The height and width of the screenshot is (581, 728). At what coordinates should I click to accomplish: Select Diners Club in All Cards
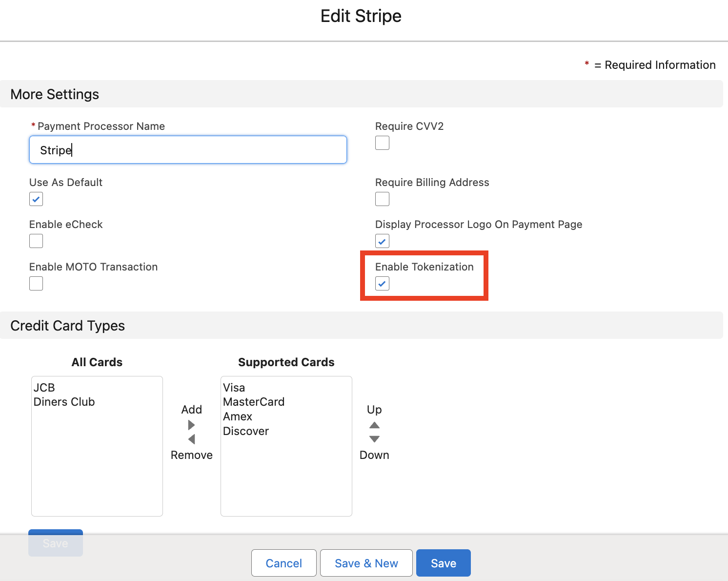click(x=64, y=402)
